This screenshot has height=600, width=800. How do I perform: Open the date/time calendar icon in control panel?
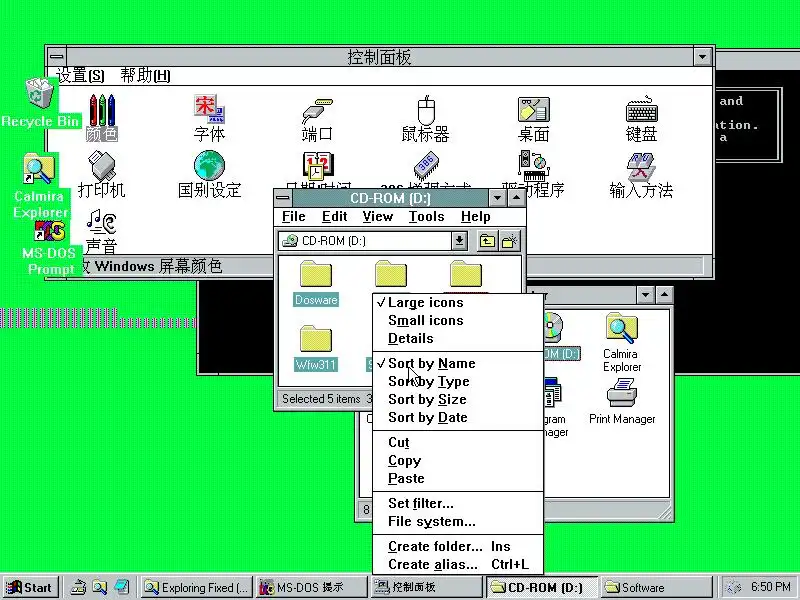pyautogui.click(x=317, y=167)
